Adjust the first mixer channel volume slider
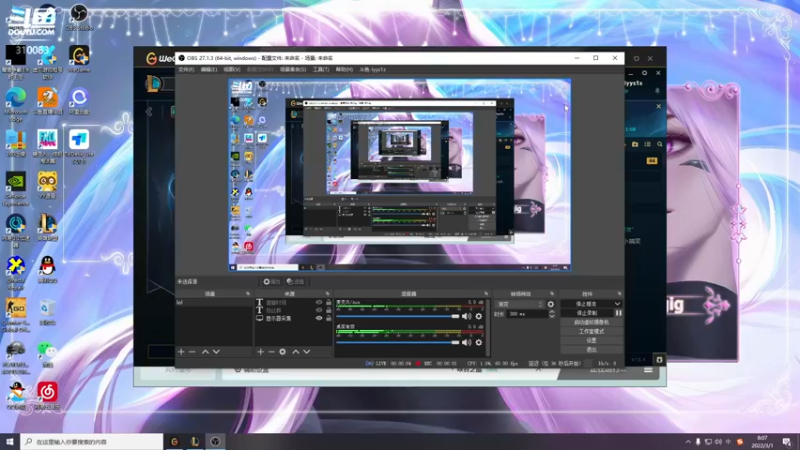Screen dimensions: 800x450 click(x=398, y=316)
